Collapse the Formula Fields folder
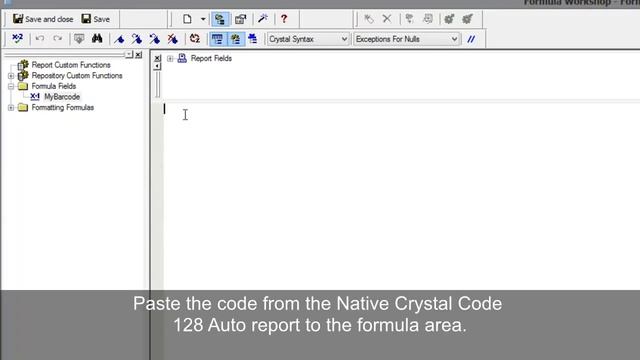The height and width of the screenshot is (360, 640). [x=11, y=87]
